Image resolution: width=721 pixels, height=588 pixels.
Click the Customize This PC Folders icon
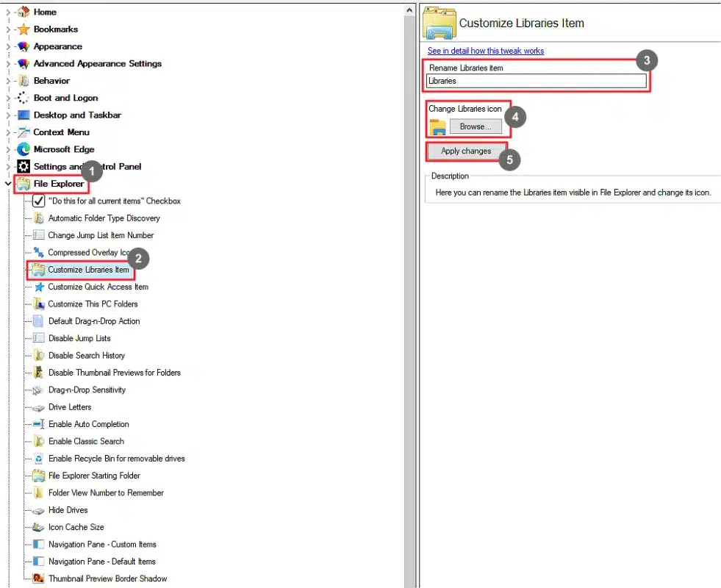[x=39, y=304]
